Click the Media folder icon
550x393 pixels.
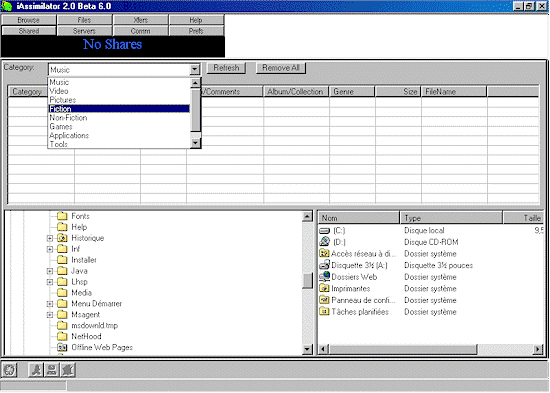tap(62, 292)
